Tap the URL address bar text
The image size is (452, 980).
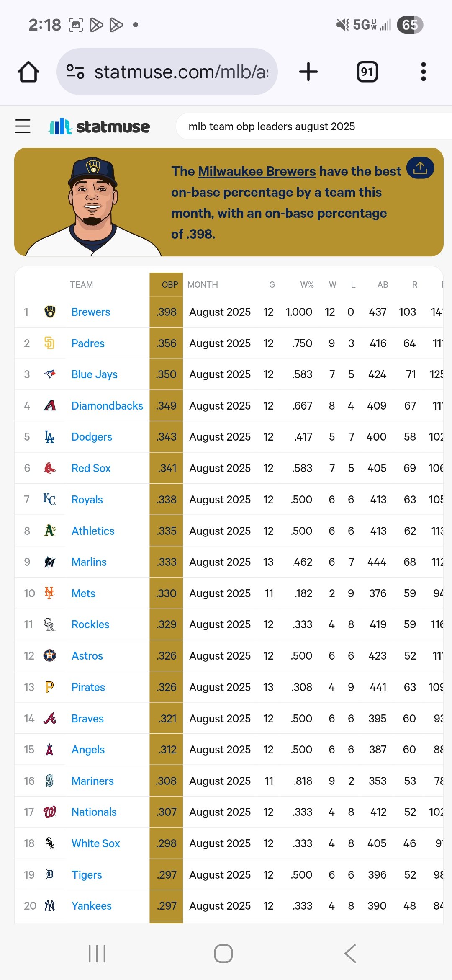pyautogui.click(x=181, y=72)
